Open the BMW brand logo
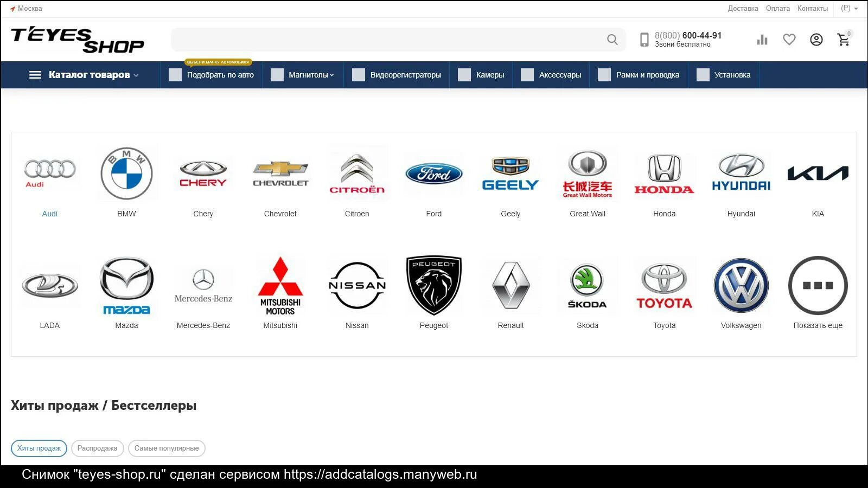Image resolution: width=868 pixels, height=488 pixels. pyautogui.click(x=126, y=174)
